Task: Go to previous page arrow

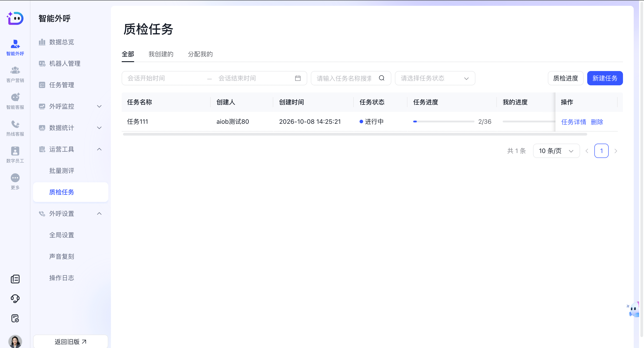Action: 587,151
